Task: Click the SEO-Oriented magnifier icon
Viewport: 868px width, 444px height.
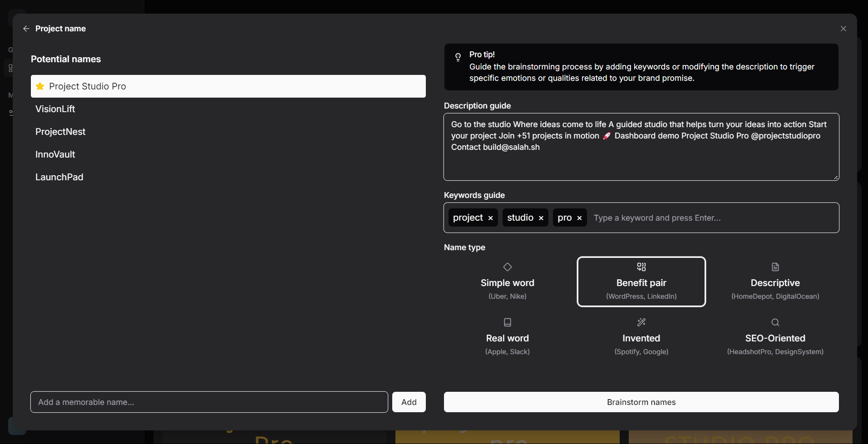Action: tap(775, 322)
